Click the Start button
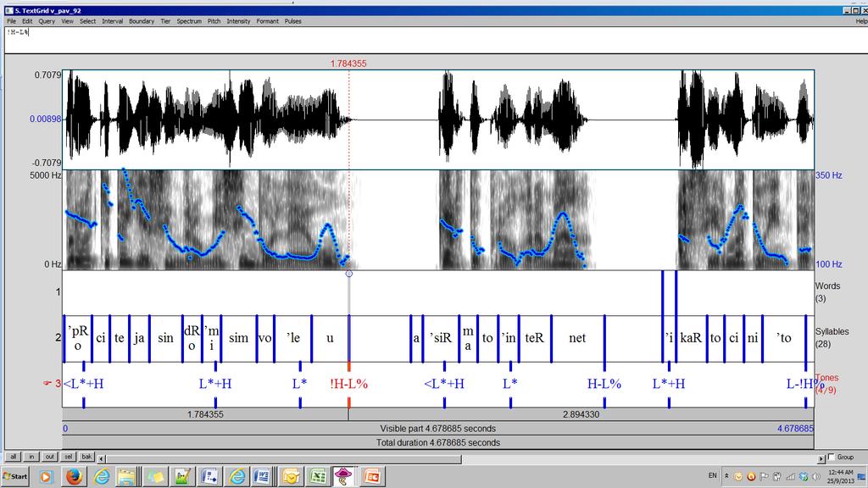The image size is (868, 488). click(x=15, y=476)
